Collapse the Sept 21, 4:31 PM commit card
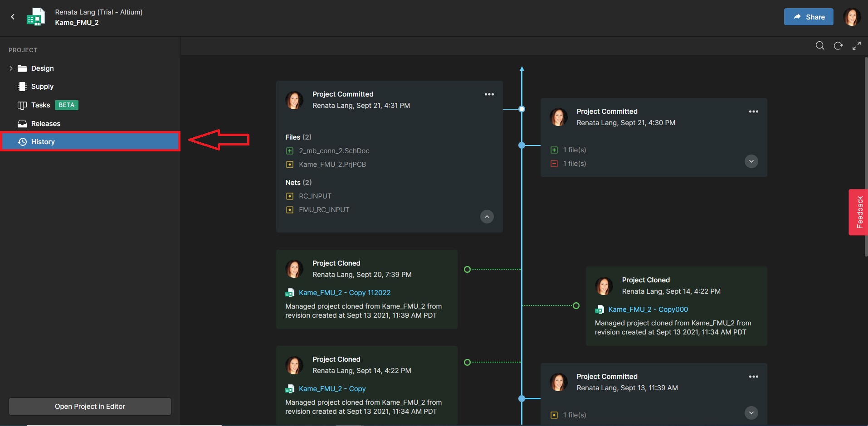 (487, 217)
